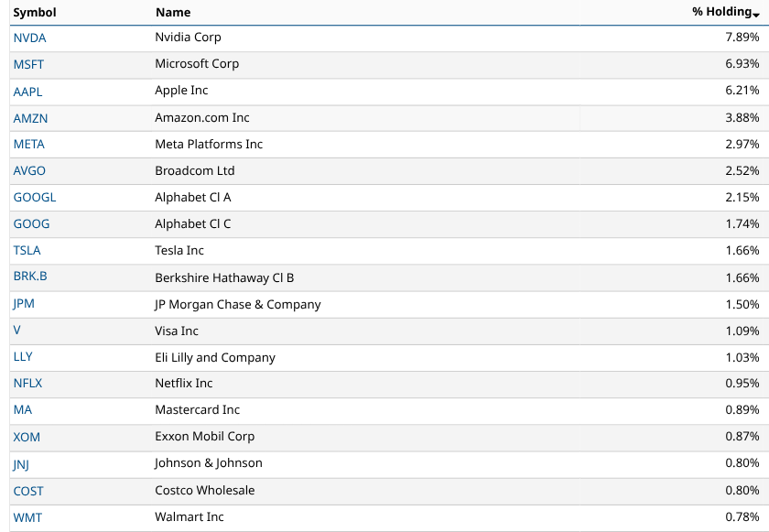Open the MA ticker link
Image resolution: width=769 pixels, height=532 pixels.
tap(23, 409)
